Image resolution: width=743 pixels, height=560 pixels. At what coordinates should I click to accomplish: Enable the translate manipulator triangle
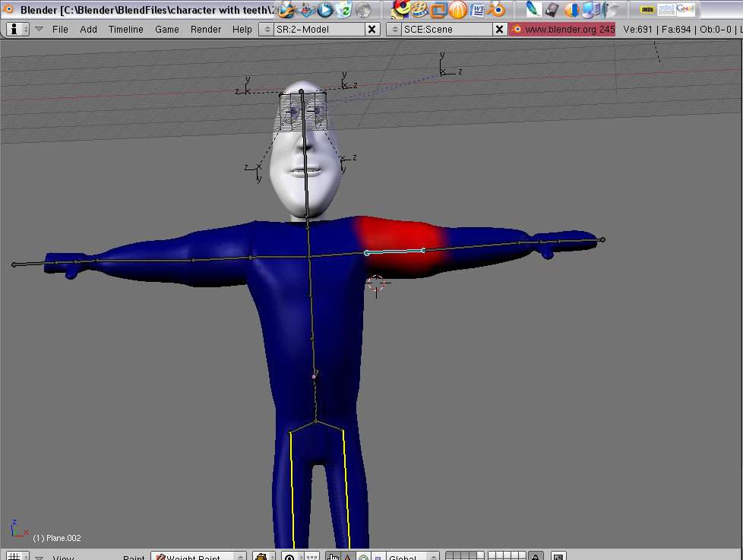pyautogui.click(x=348, y=557)
